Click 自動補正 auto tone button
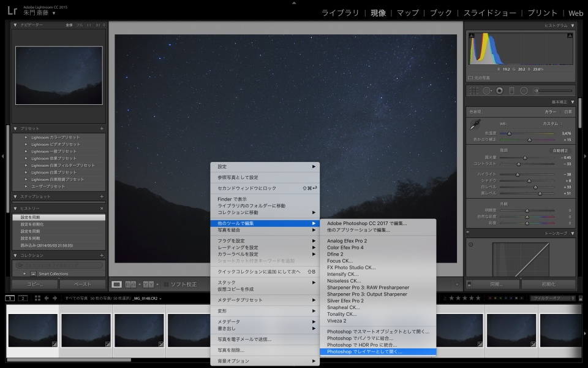Viewport: 588px width, 368px height. point(560,151)
